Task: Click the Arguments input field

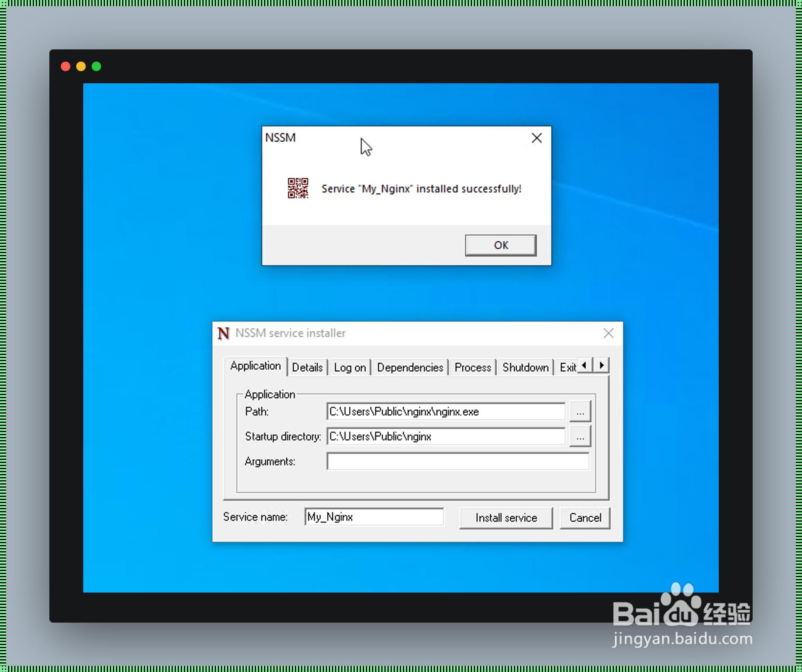Action: (x=458, y=461)
